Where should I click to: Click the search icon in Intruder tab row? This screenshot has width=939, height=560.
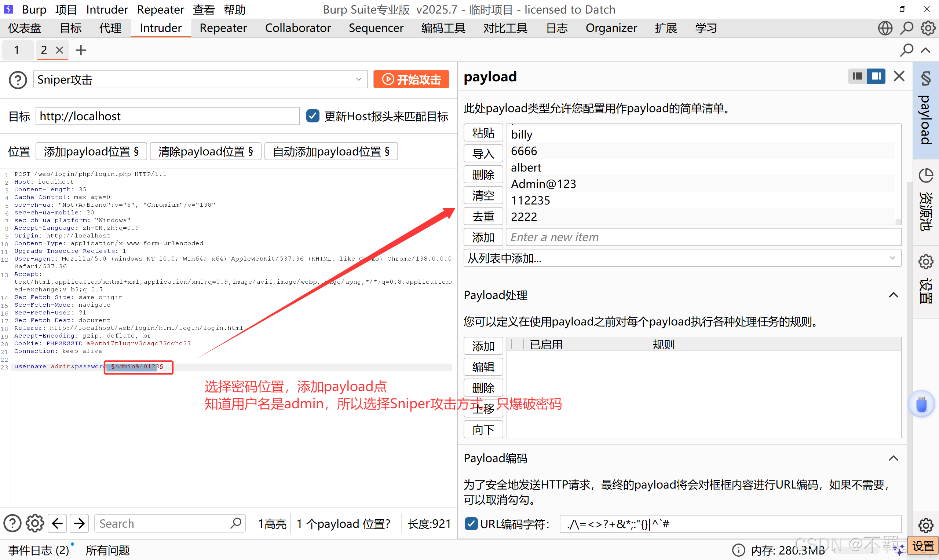click(x=906, y=50)
